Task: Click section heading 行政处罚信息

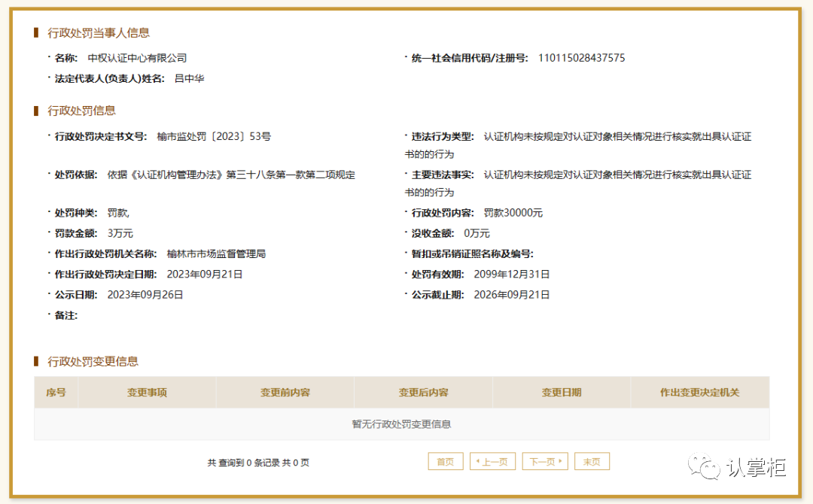Action: point(81,111)
